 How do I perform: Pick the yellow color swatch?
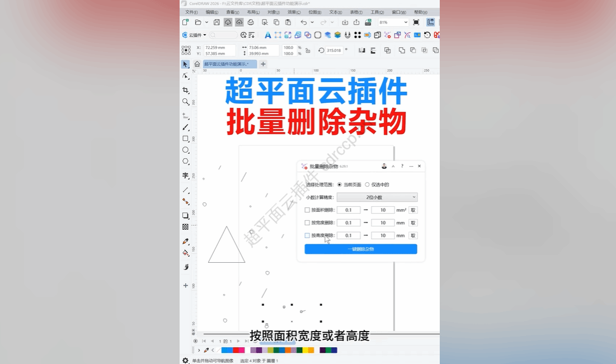(305, 350)
